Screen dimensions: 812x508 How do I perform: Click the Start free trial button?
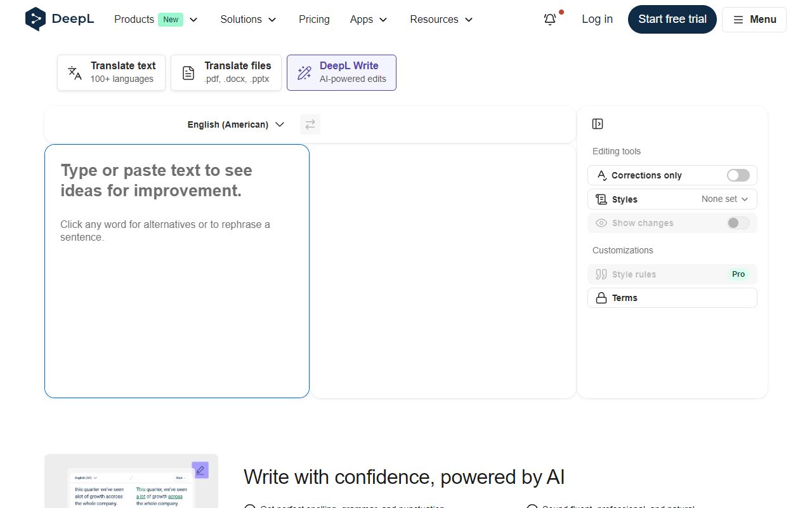pyautogui.click(x=672, y=19)
